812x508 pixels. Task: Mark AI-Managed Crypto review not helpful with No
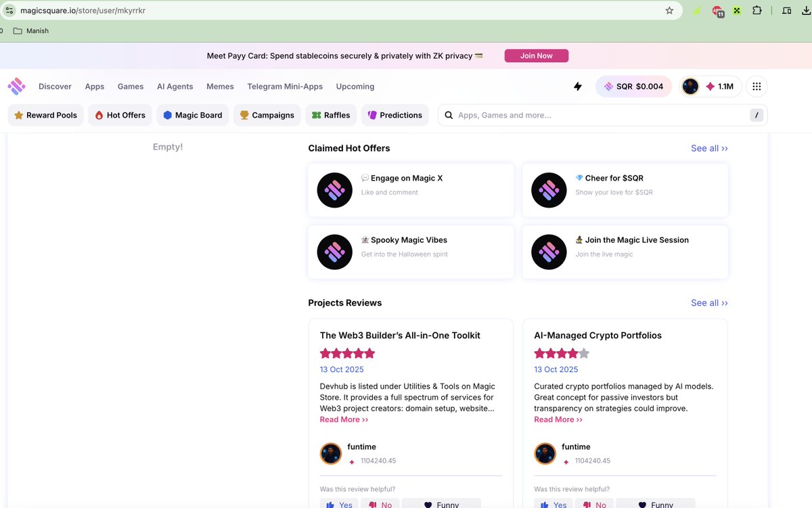[x=595, y=504]
